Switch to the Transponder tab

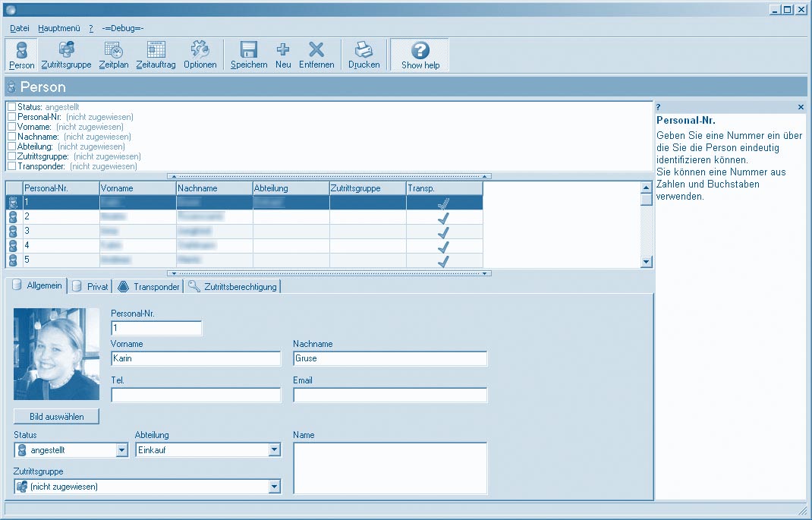pos(149,287)
